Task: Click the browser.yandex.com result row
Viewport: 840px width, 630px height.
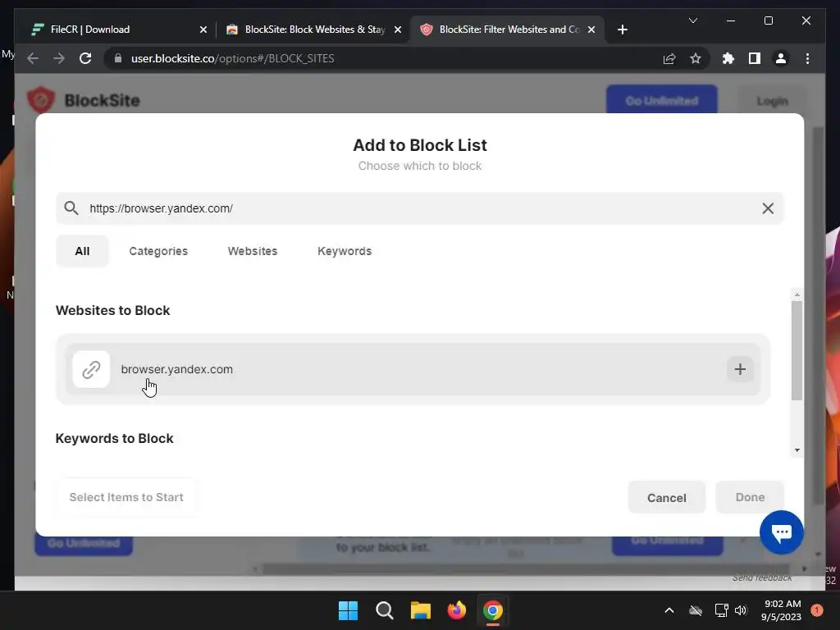Action: coord(413,369)
